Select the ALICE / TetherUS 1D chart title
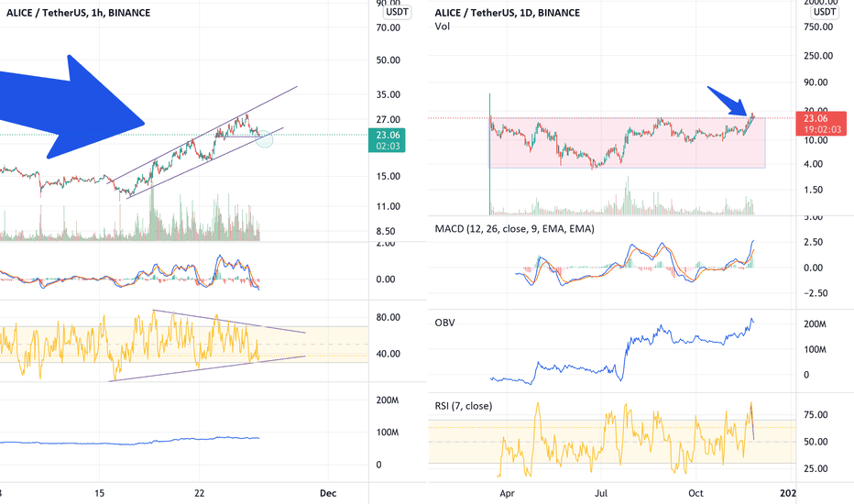854x504 pixels. click(507, 13)
